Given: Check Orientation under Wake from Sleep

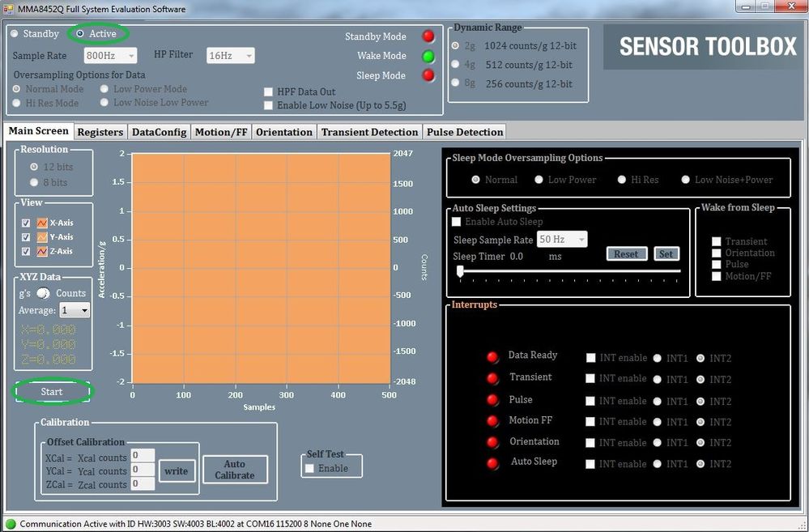Looking at the screenshot, I should pos(716,253).
